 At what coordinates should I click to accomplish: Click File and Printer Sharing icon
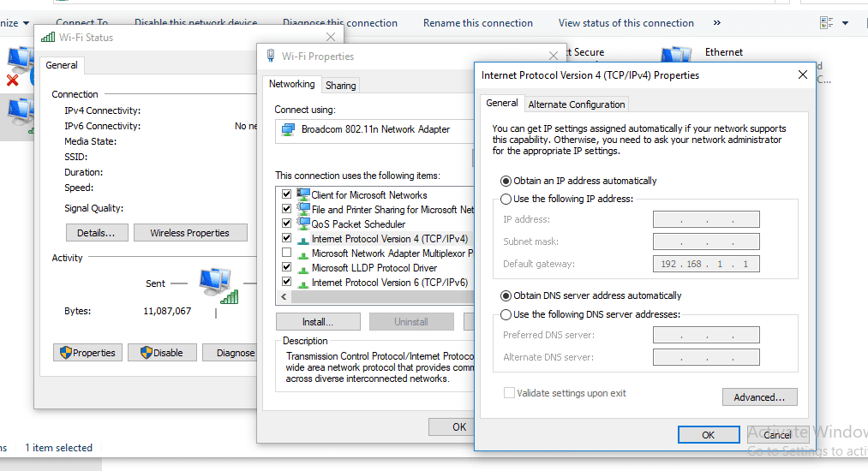(x=303, y=209)
